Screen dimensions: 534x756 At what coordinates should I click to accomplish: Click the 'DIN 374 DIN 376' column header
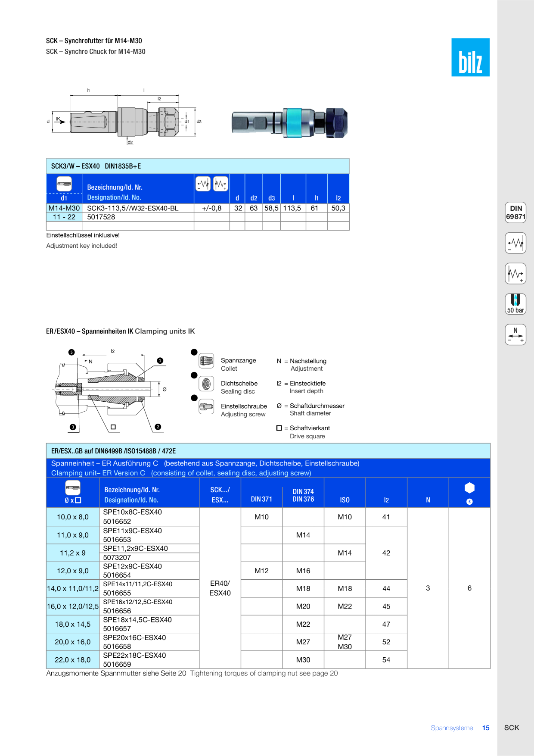(x=303, y=495)
